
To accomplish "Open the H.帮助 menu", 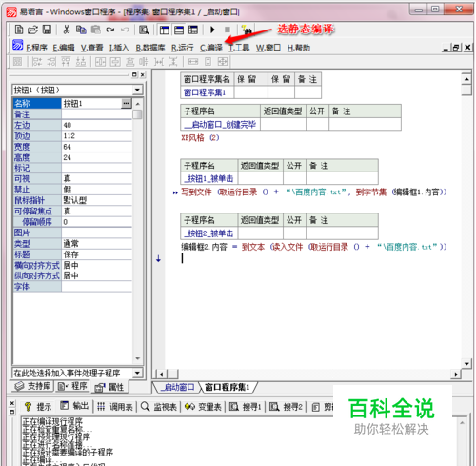I will (x=299, y=48).
